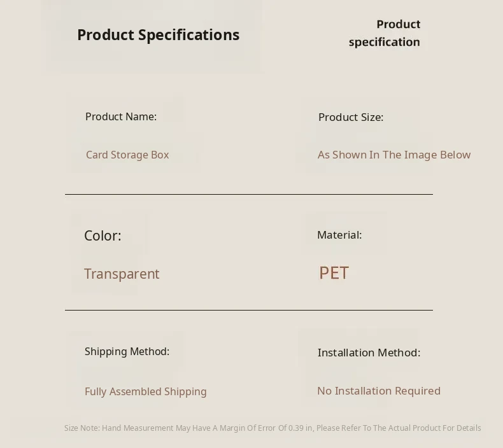Select the 'Installation Method:' label
Viewport: 503px width, 448px height.
(369, 353)
